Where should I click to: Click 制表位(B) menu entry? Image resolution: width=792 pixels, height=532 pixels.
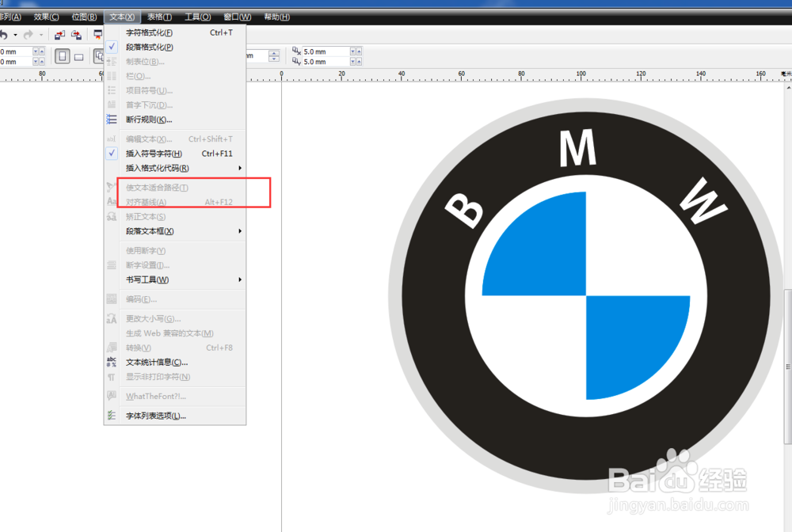click(x=175, y=62)
